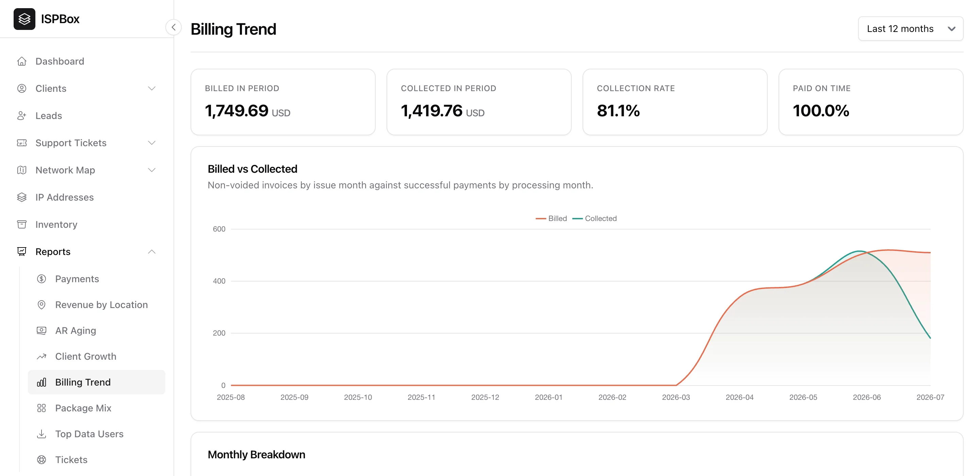Click the 600 y-axis label
Screen dimensions: 980x476
click(x=219, y=229)
